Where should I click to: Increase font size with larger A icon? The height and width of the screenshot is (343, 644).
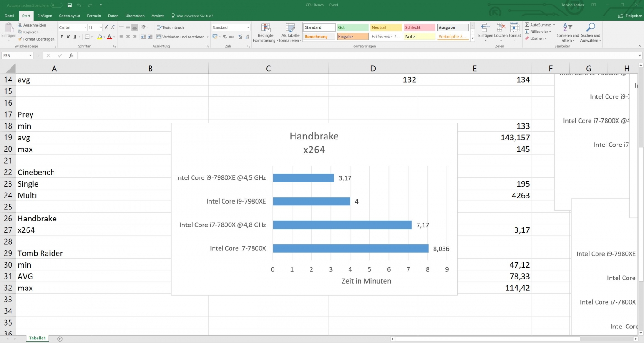(107, 27)
